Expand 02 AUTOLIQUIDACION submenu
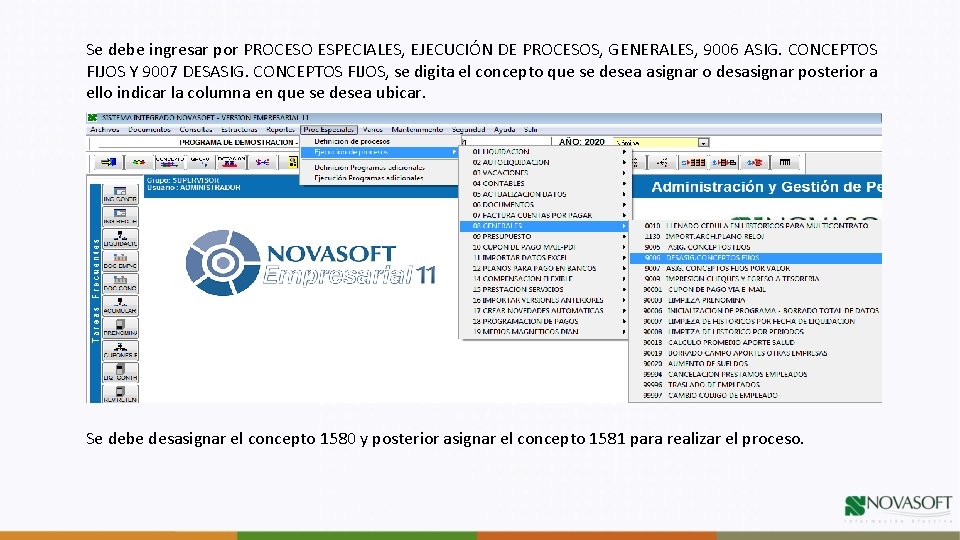960x540 pixels. click(x=544, y=162)
